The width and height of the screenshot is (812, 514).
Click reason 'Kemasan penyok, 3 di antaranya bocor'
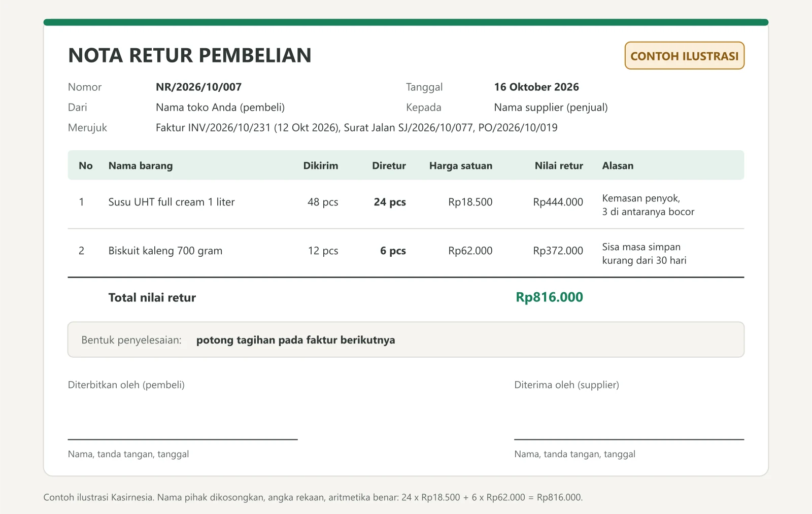point(648,205)
